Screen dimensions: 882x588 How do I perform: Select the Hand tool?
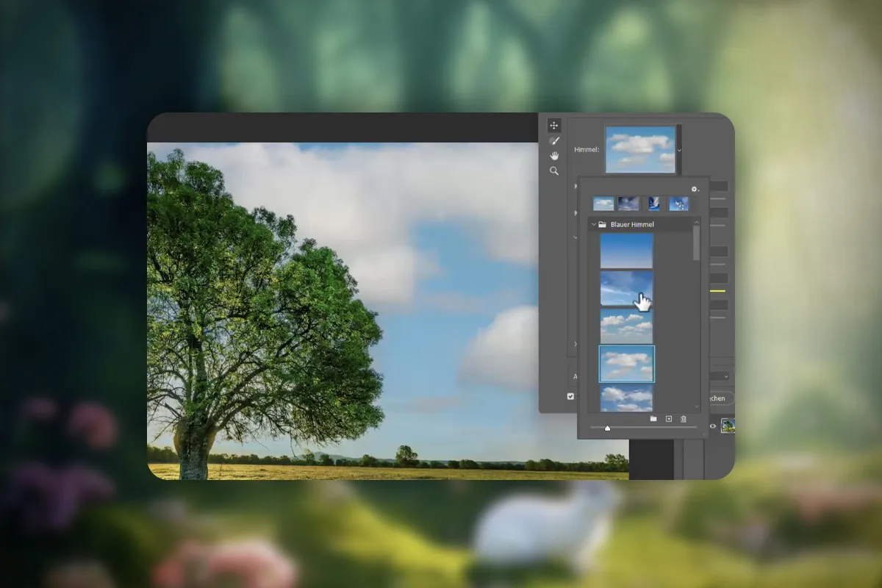[553, 156]
